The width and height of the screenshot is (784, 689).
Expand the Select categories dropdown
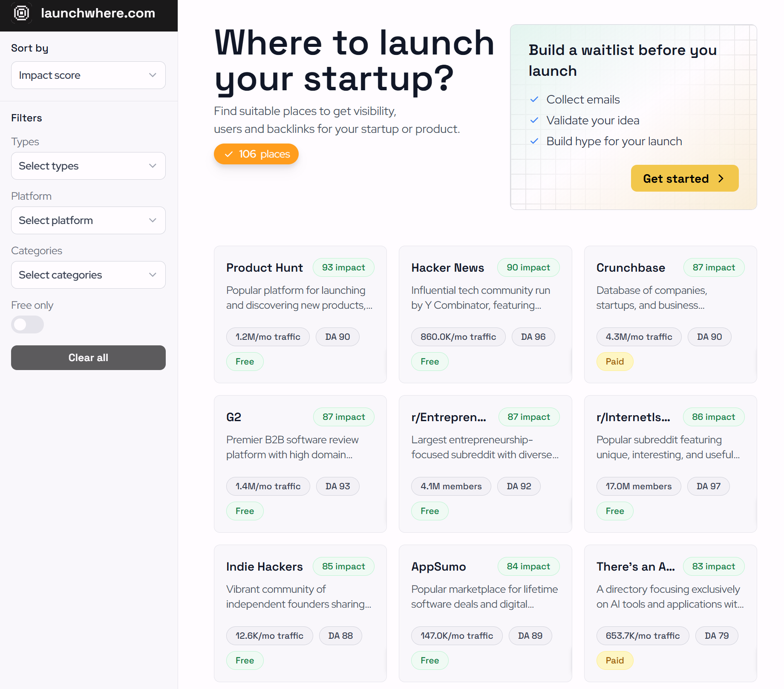(x=88, y=275)
